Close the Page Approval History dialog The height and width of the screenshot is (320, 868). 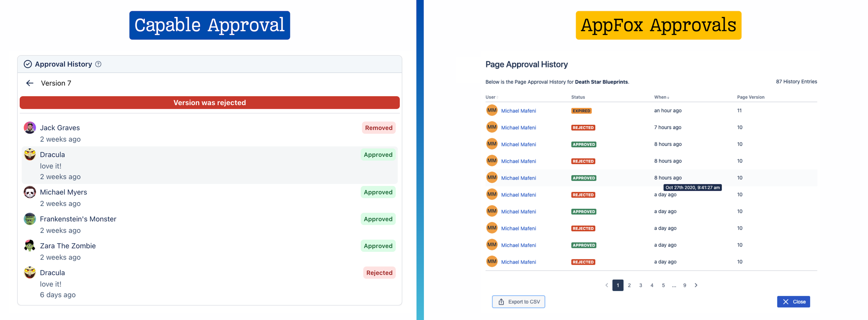pyautogui.click(x=793, y=302)
